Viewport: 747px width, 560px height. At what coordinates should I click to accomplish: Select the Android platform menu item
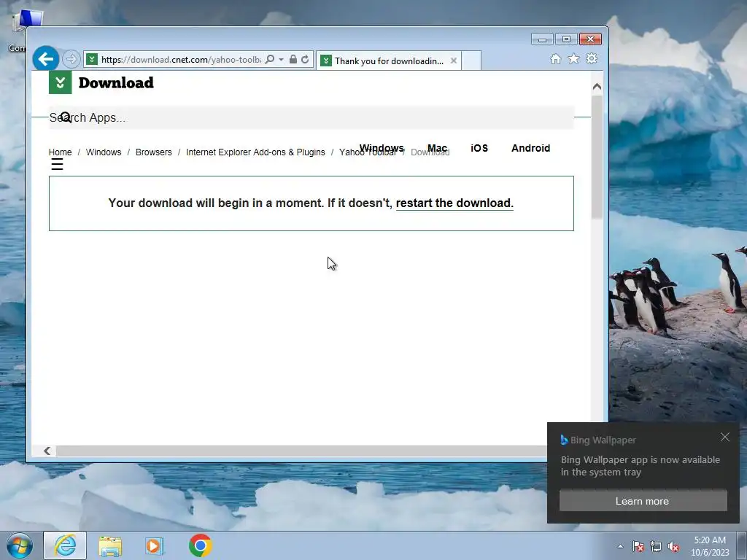coord(531,148)
